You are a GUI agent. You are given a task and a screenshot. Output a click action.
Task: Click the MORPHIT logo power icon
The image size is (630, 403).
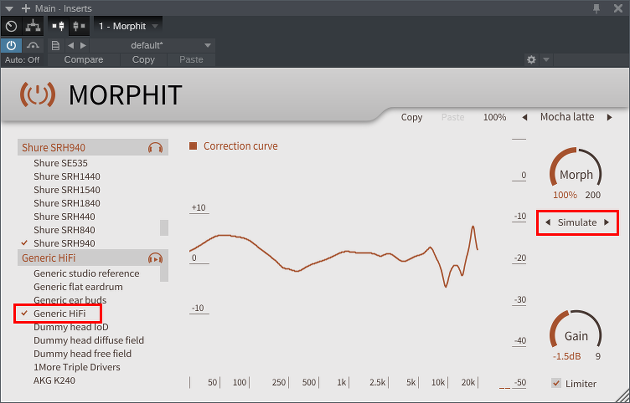pyautogui.click(x=37, y=94)
